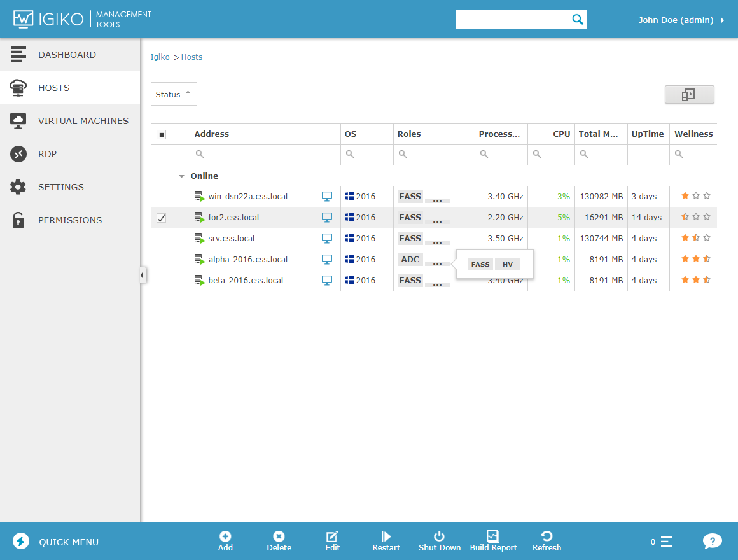This screenshot has height=560, width=738.
Task: Expand roles ellipsis for win-dsn22a.css.local
Action: pos(437,200)
